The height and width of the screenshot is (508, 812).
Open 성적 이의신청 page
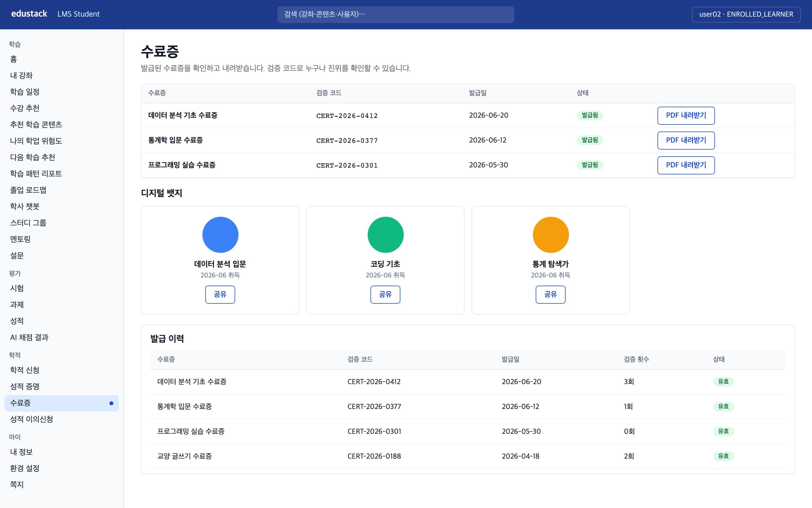coord(62,419)
